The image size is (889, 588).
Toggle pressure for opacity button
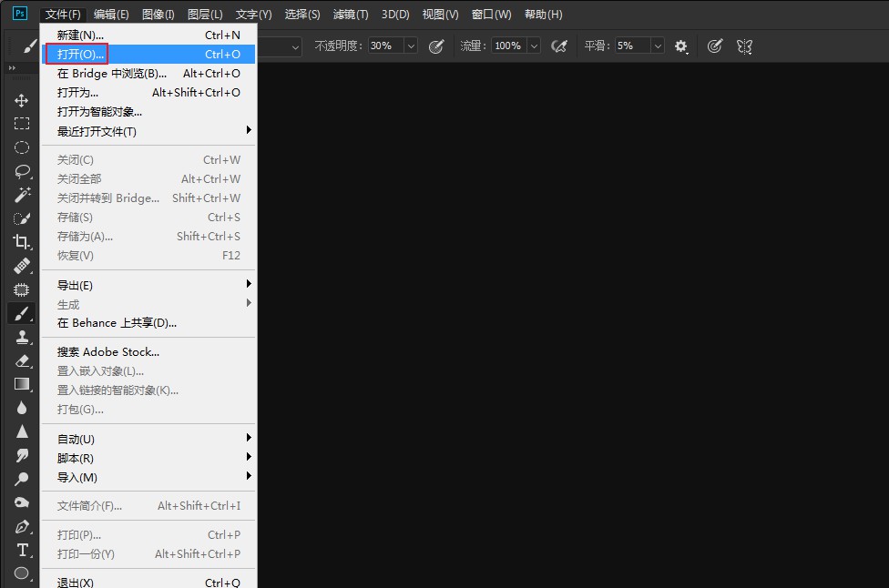click(436, 46)
